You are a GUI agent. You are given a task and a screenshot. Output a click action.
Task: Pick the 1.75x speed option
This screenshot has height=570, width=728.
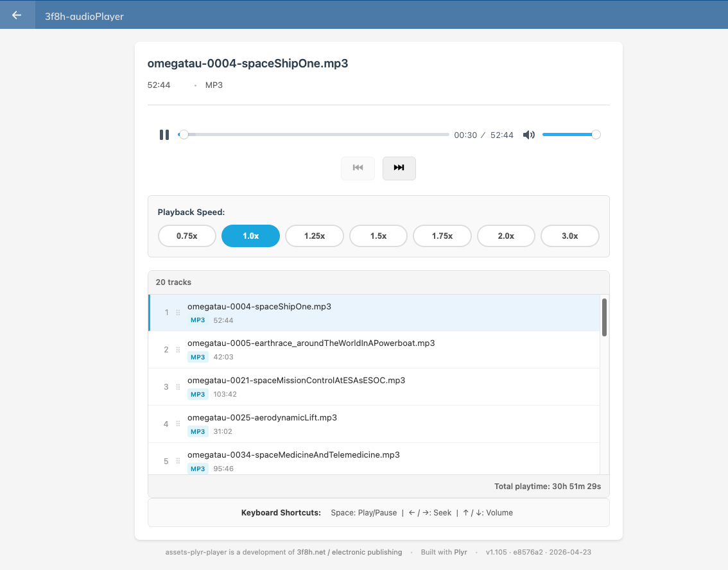point(442,236)
